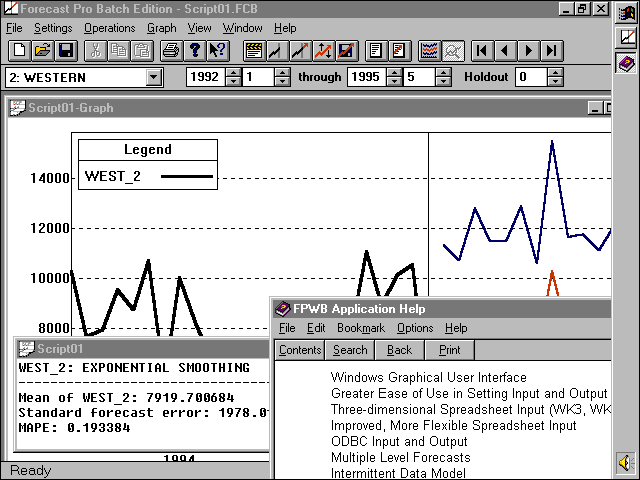Image resolution: width=640 pixels, height=480 pixels.
Task: Click the Contents button in help
Action: click(x=300, y=350)
